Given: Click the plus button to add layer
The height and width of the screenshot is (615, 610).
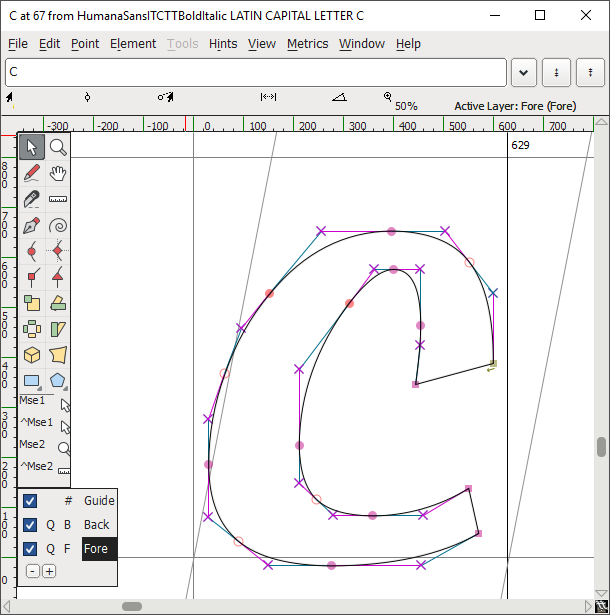Looking at the screenshot, I should click(x=49, y=571).
